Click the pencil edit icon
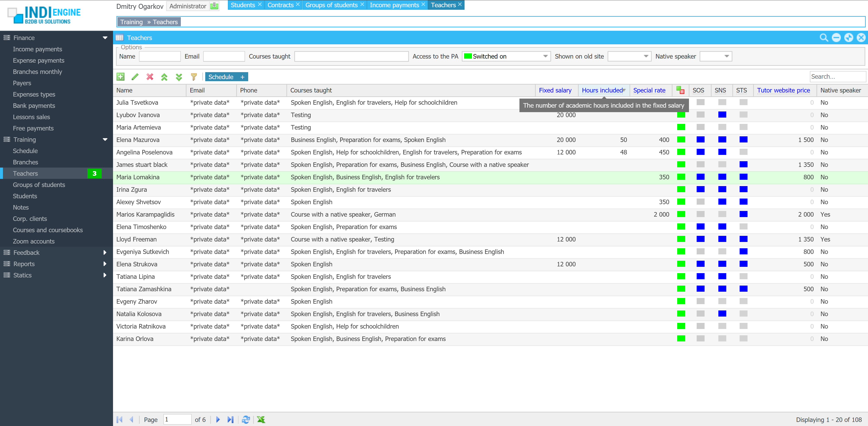The image size is (868, 426). tap(135, 77)
